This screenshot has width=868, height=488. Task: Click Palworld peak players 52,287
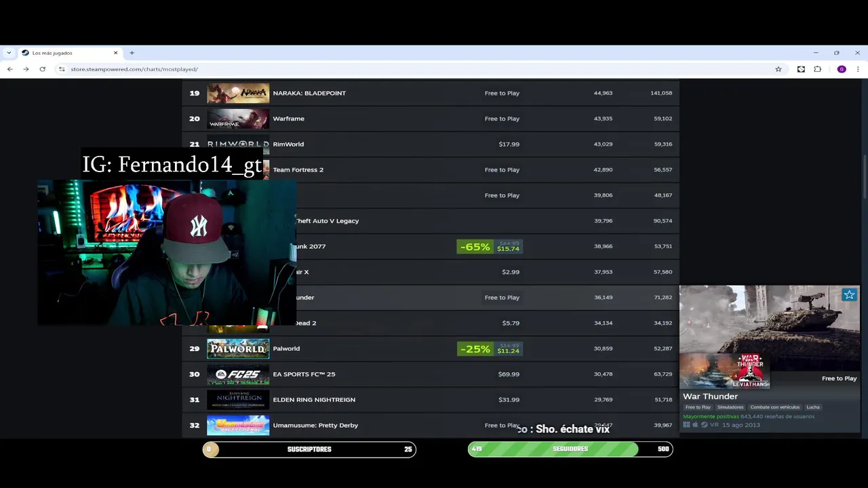pyautogui.click(x=663, y=348)
